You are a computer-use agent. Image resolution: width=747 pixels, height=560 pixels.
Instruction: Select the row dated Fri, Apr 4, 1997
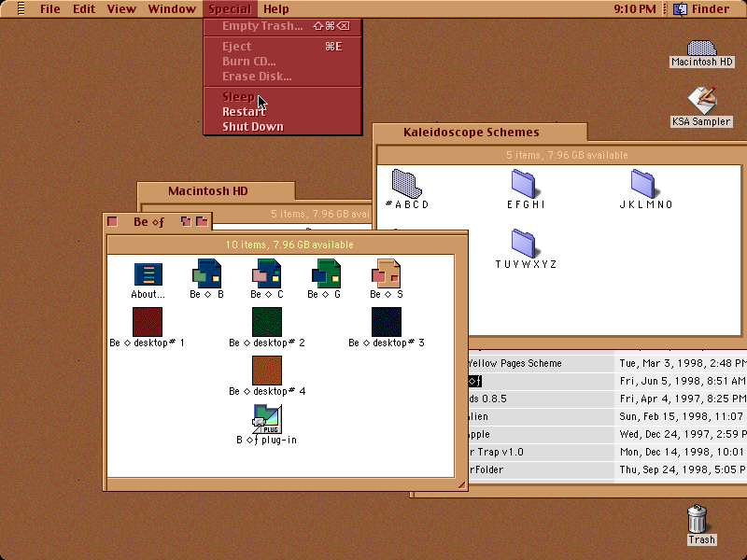point(608,399)
